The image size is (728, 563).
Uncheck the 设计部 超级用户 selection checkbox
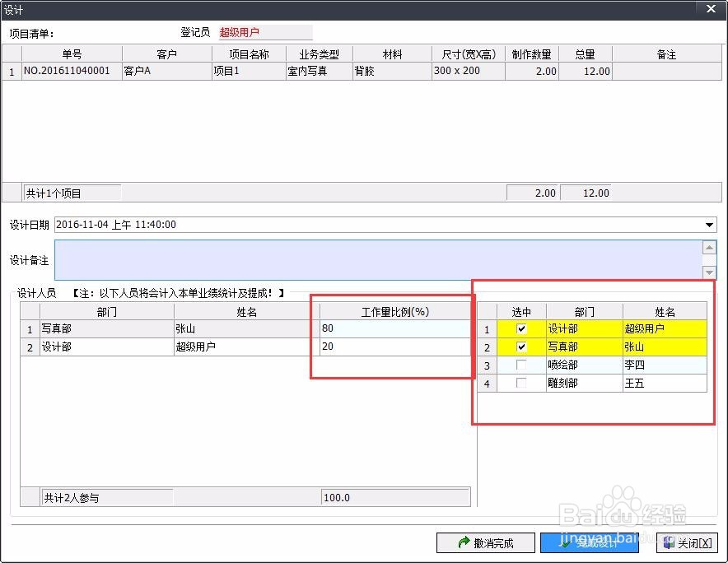[x=523, y=328]
